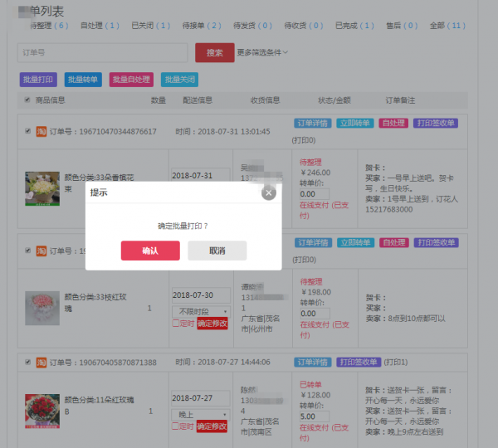Image resolution: width=498 pixels, height=448 pixels.
Task: Expand 更多筛选条件 filter options
Action: (262, 52)
